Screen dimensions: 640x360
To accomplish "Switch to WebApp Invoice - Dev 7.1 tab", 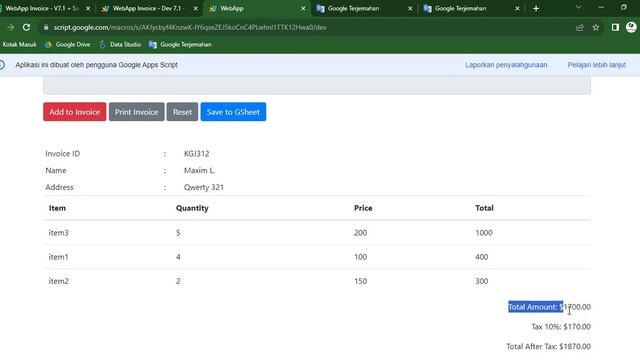I will pos(148,9).
